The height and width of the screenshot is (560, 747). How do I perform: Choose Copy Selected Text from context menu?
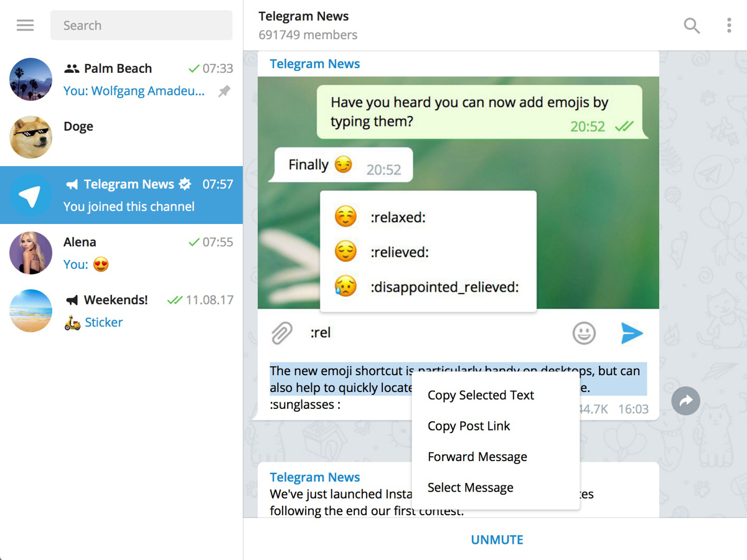click(x=481, y=395)
